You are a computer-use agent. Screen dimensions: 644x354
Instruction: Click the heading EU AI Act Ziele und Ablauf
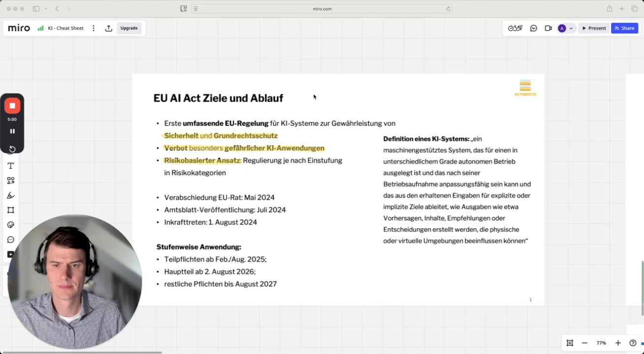tap(218, 98)
